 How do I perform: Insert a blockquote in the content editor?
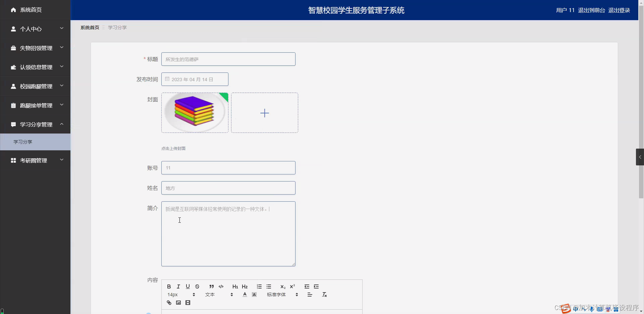[211, 286]
